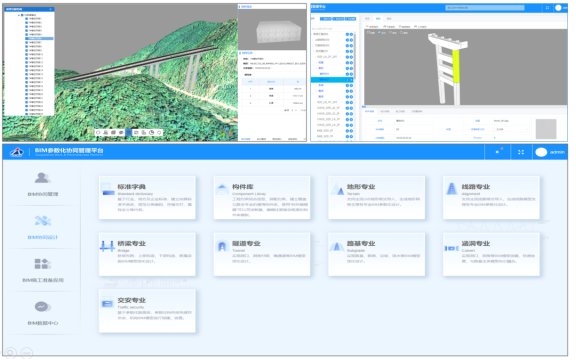Open the 构件库 Component Library card icon

coord(222,189)
